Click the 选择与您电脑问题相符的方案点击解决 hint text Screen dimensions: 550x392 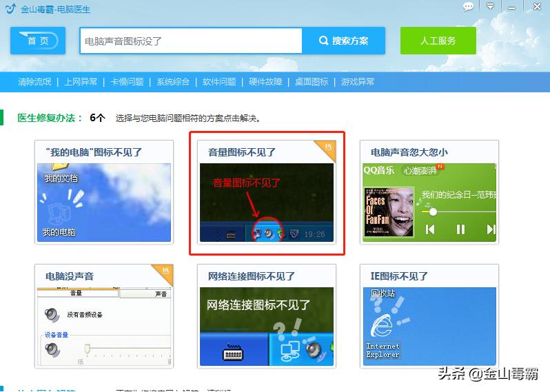tap(188, 118)
